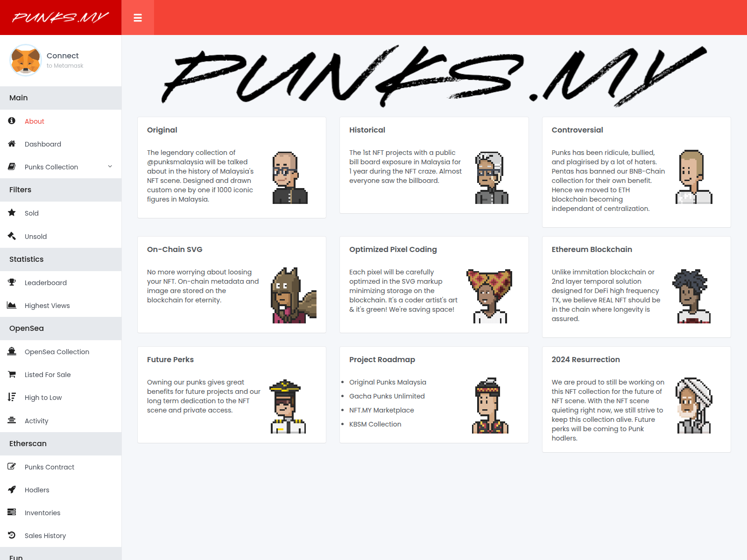This screenshot has height=560, width=747.
Task: Click the Metamask fox icon
Action: tap(26, 60)
